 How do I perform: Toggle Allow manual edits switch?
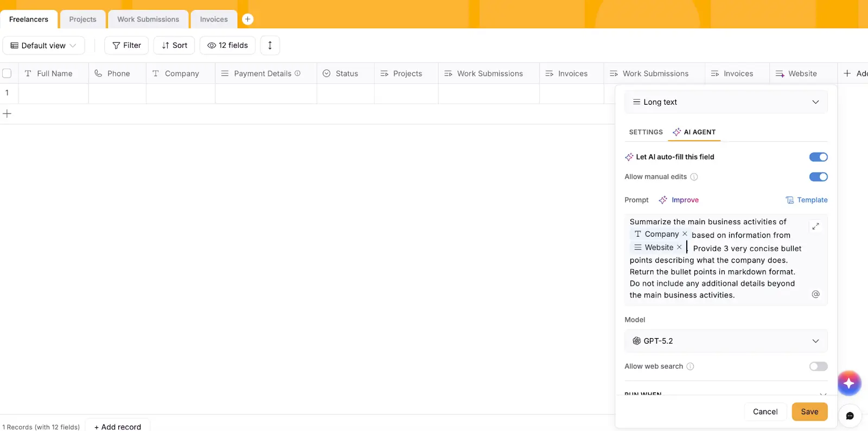pyautogui.click(x=818, y=176)
